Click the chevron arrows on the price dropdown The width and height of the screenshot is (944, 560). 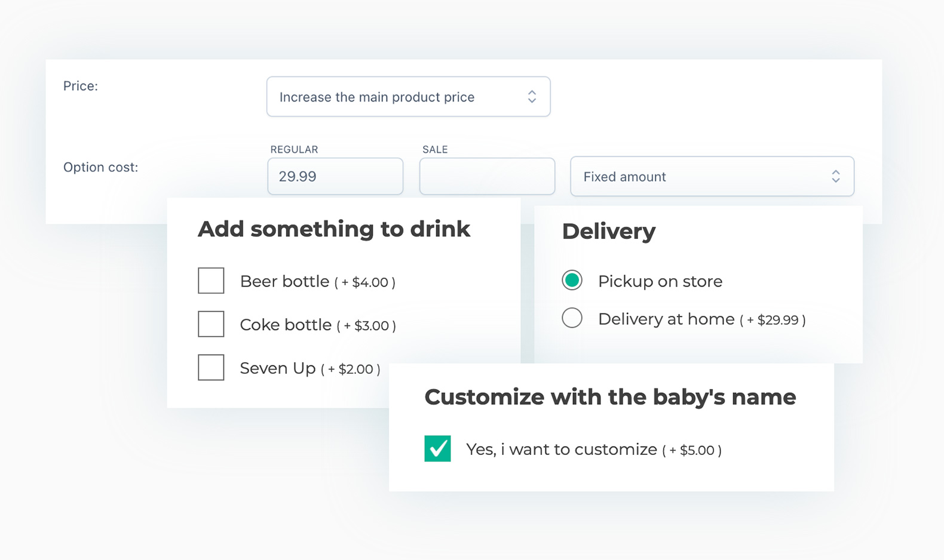click(x=531, y=96)
